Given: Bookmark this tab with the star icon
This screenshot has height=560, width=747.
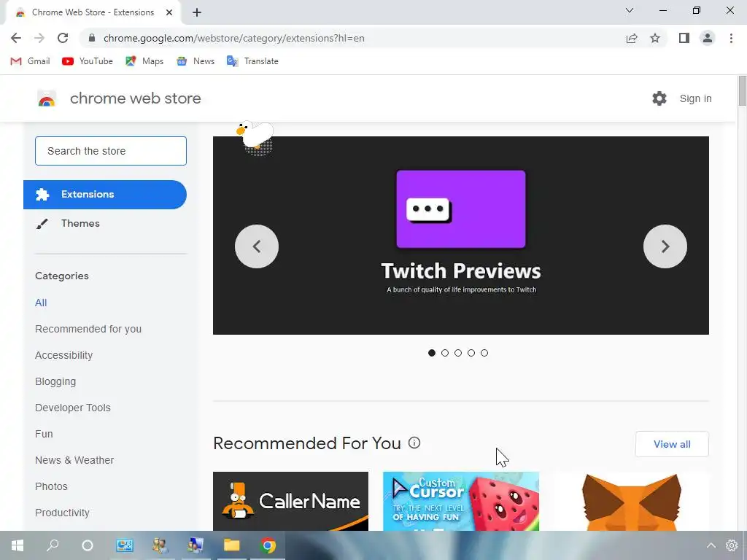Looking at the screenshot, I should tap(655, 38).
